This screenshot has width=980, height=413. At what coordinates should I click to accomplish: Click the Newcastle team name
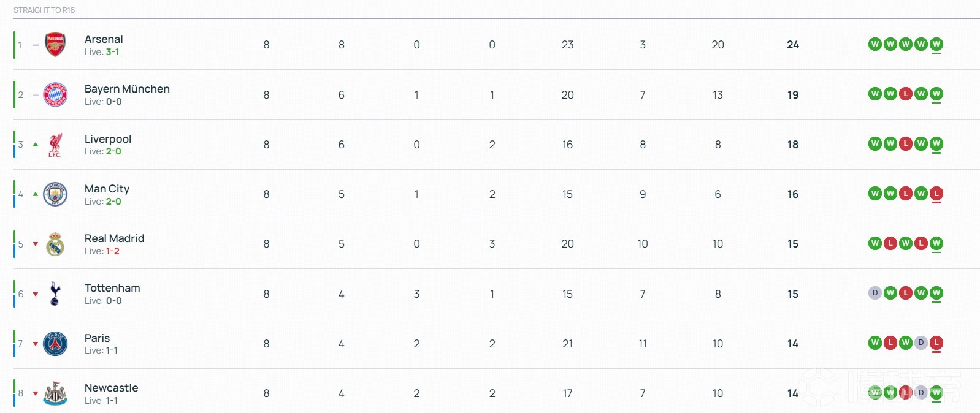(x=111, y=388)
